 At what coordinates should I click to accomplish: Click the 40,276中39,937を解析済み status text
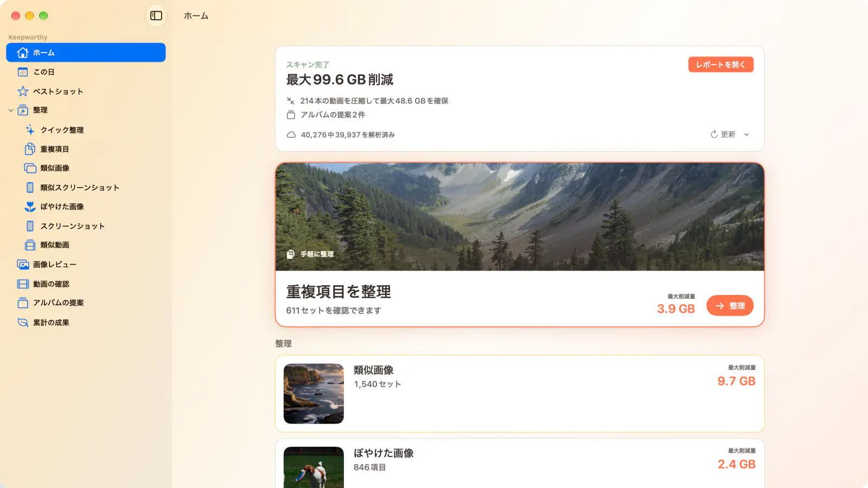point(348,135)
